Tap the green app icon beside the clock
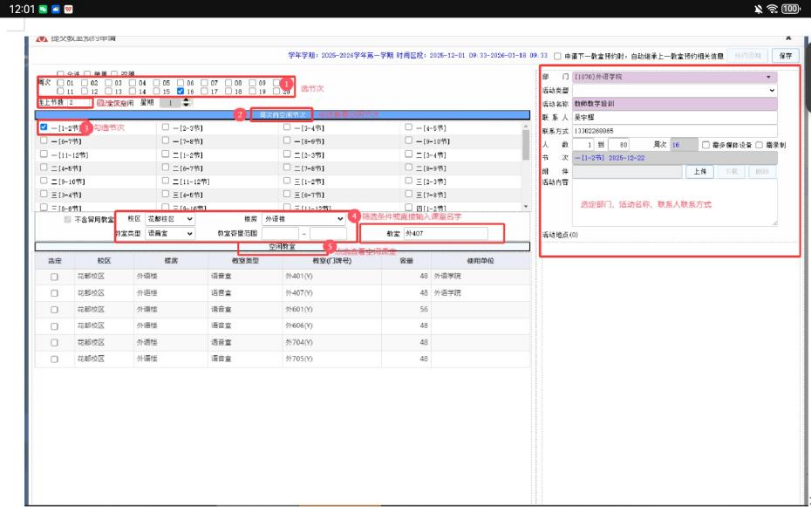The width and height of the screenshot is (812, 508). [x=44, y=9]
